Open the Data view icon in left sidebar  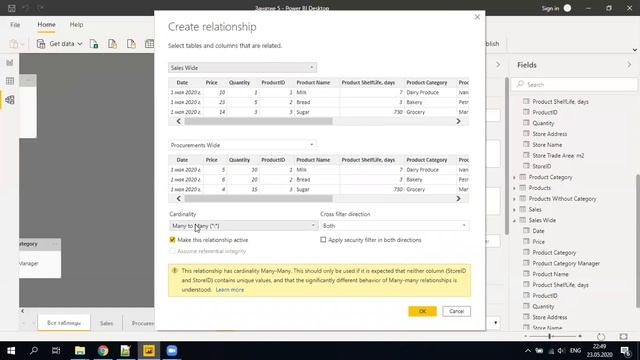click(x=10, y=81)
